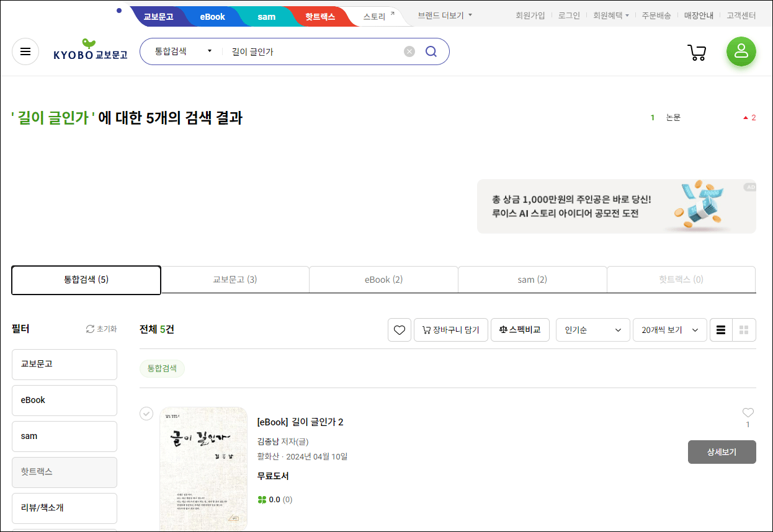Apply the eBook filter in sidebar

click(x=65, y=401)
